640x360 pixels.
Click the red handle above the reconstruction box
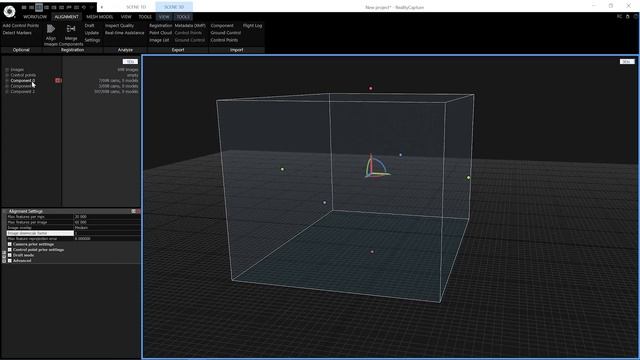371,88
